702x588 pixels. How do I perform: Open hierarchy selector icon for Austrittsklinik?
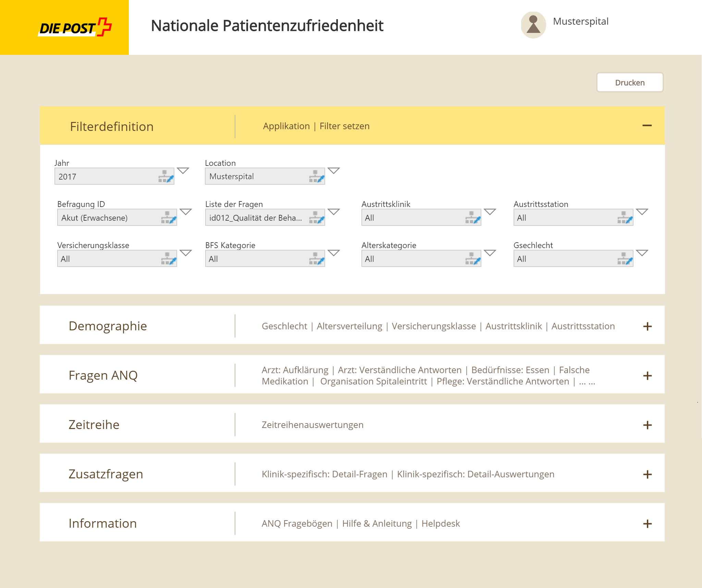point(473,218)
